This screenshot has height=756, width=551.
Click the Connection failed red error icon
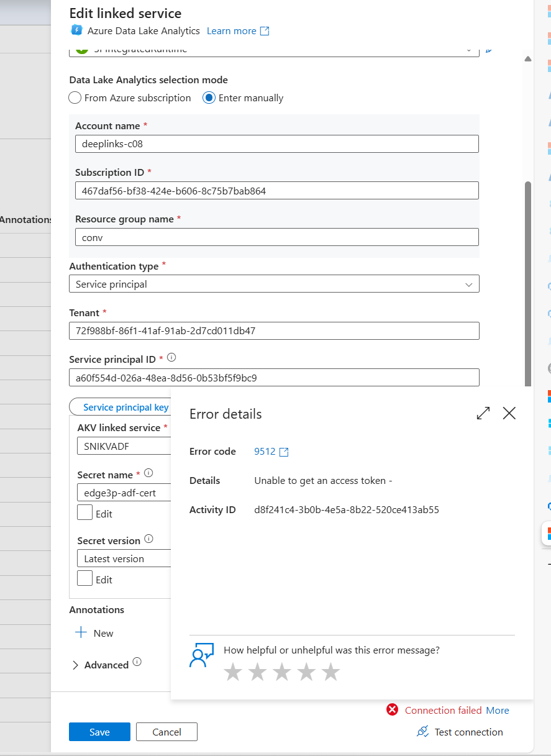pyautogui.click(x=392, y=710)
